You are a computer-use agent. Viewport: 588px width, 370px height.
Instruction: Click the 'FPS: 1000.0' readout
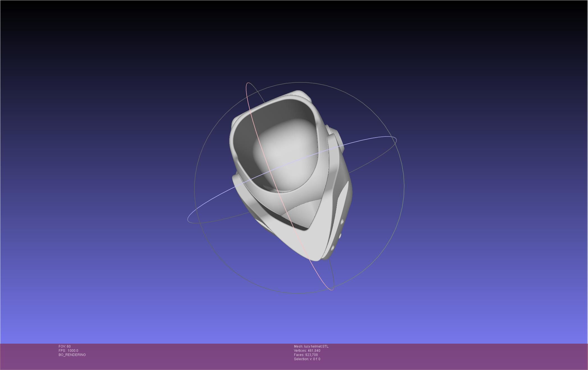click(x=68, y=351)
